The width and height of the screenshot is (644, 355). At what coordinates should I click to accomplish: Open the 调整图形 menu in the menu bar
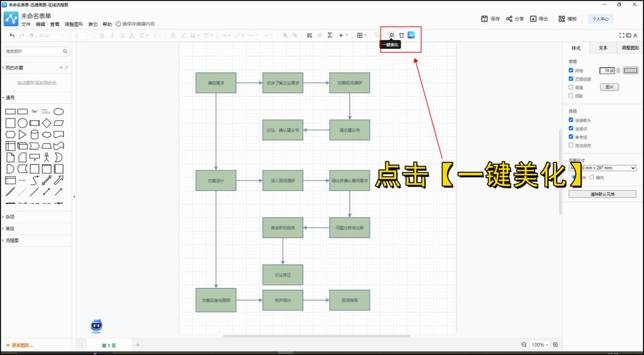point(74,24)
